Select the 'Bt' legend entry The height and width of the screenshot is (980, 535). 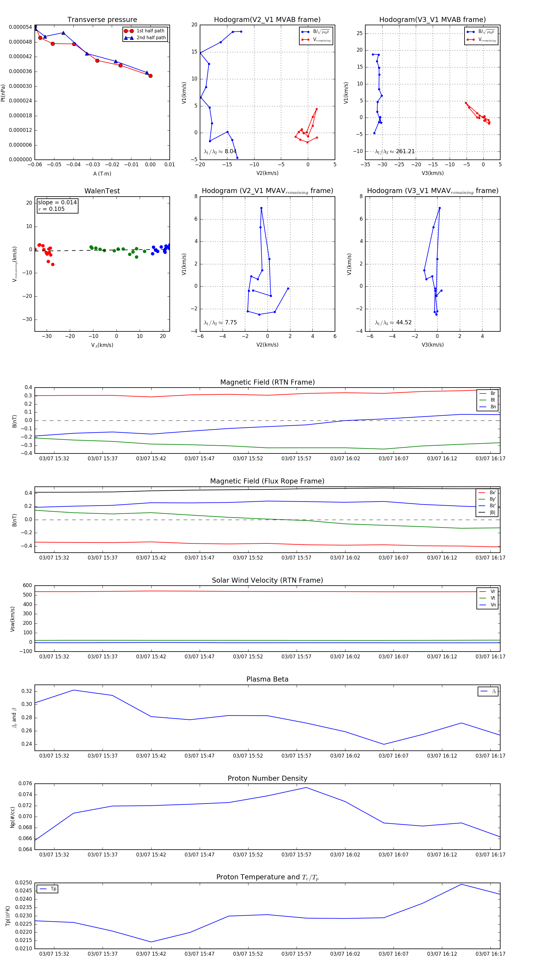tap(487, 400)
